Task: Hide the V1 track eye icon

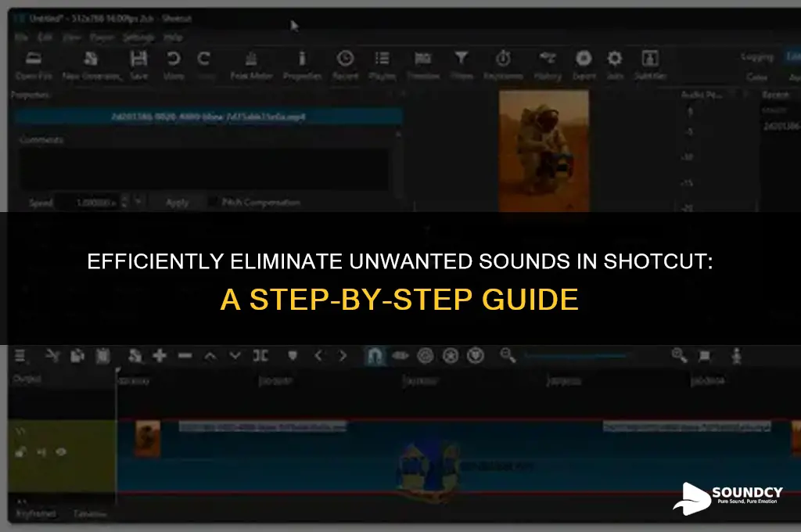Action: pos(61,451)
